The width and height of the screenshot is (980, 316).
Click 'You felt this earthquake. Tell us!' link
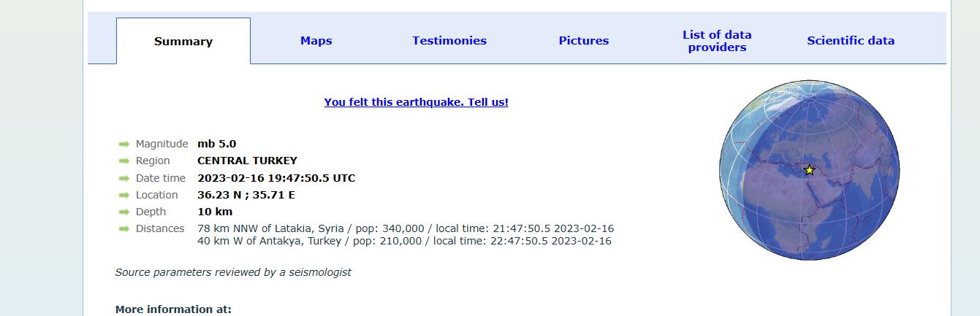(x=417, y=102)
